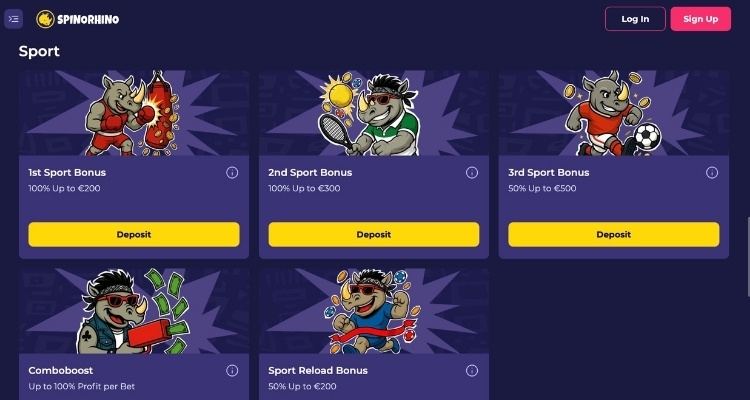
Task: Open the sidebar menu toggle icon
Action: coord(13,19)
